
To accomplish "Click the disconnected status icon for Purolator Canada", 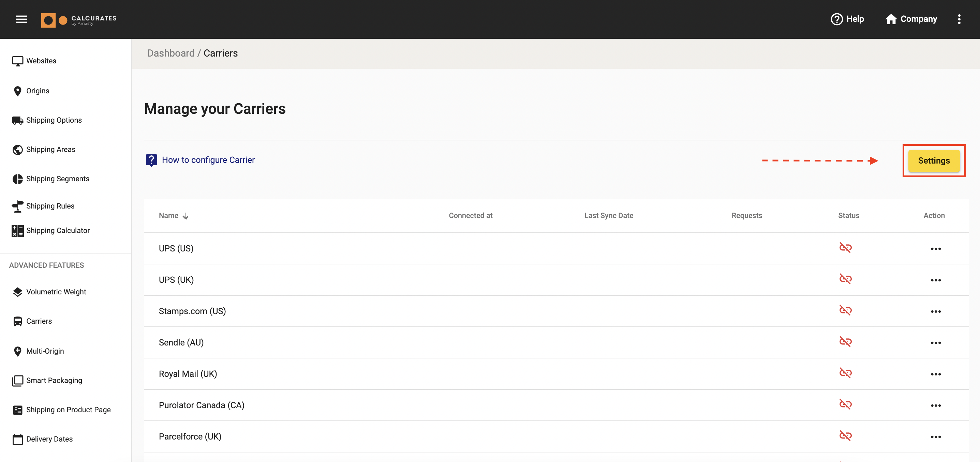I will tap(845, 404).
